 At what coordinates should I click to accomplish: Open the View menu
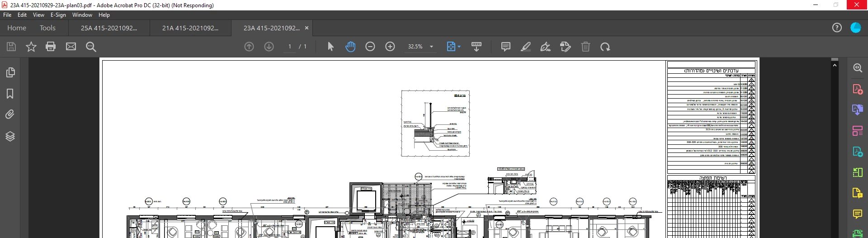click(x=39, y=15)
